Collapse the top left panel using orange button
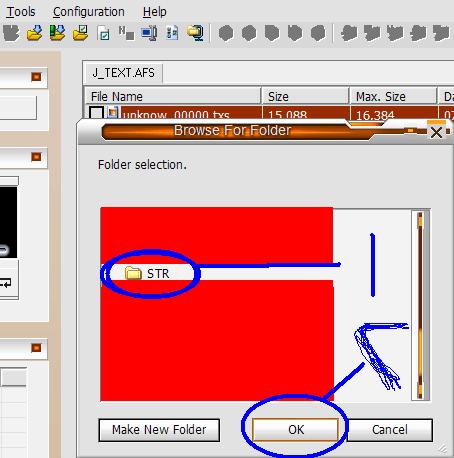Image resolution: width=454 pixels, height=458 pixels. click(x=36, y=77)
